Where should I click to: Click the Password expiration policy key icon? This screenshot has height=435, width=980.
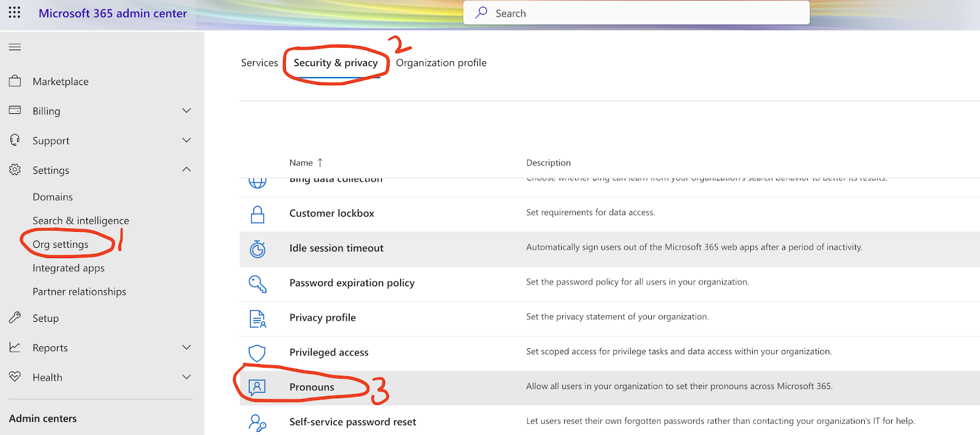257,283
